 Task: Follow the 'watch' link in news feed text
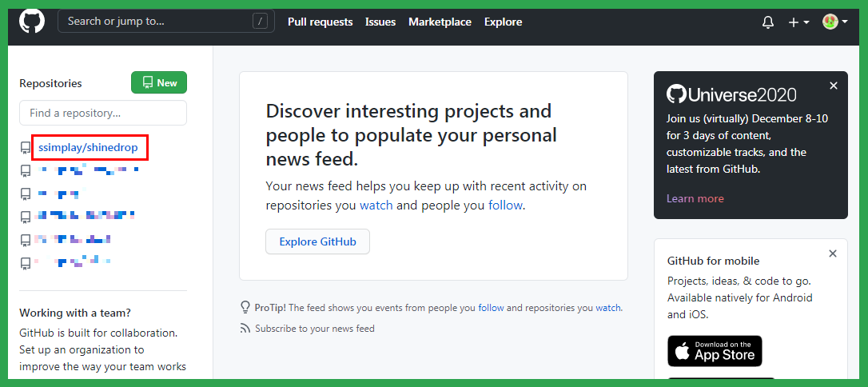pyautogui.click(x=376, y=205)
